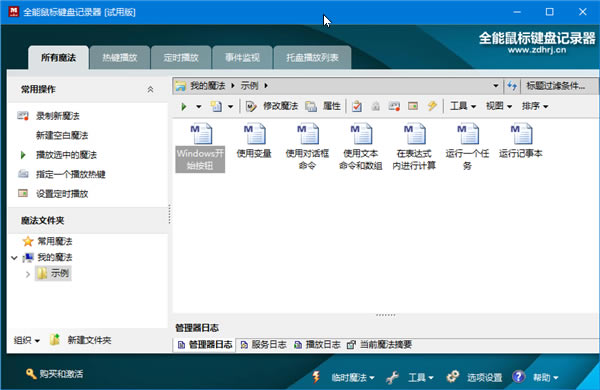This screenshot has height=390, width=600.
Task: Click the clipboard checkmark toolbar icon
Action: click(357, 106)
